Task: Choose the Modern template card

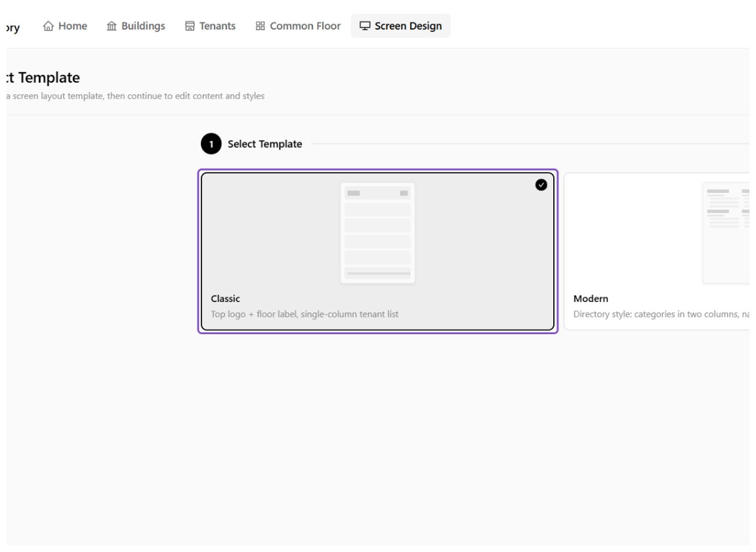Action: point(657,251)
